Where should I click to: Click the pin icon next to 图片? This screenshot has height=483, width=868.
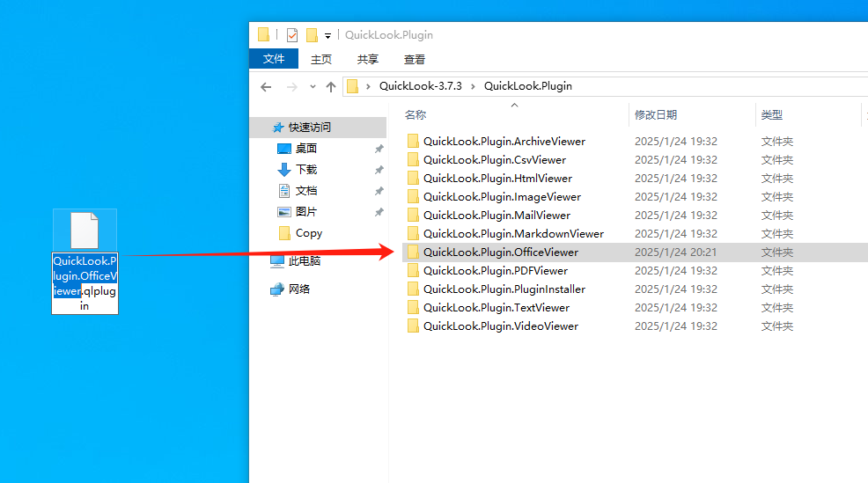coord(379,212)
